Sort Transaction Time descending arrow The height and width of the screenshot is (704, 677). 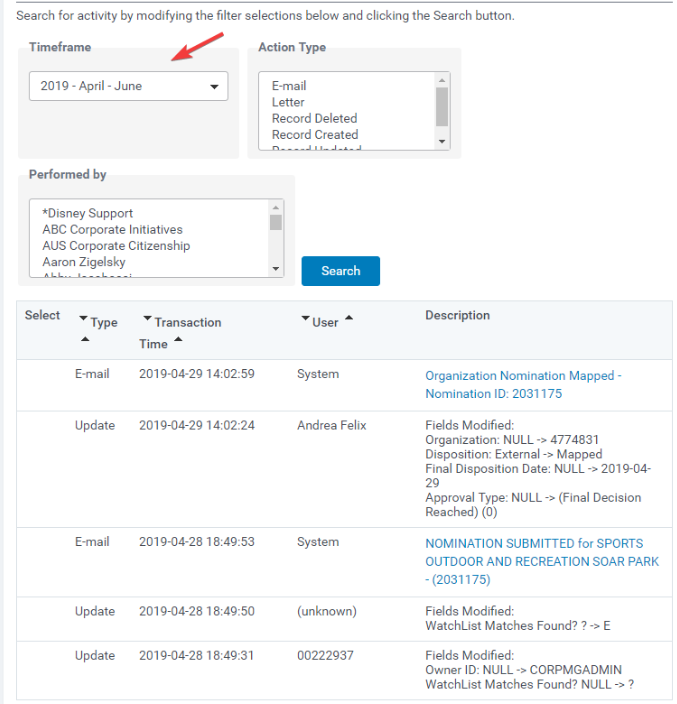147,319
